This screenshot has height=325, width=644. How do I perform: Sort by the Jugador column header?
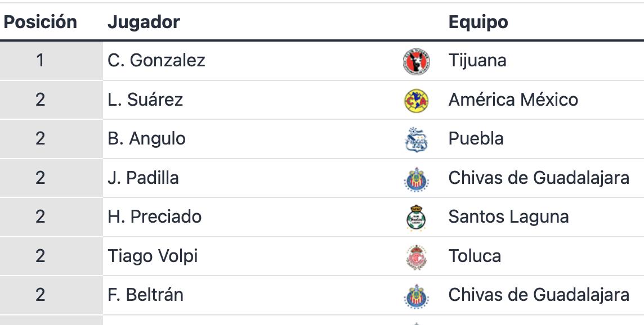[x=144, y=22]
